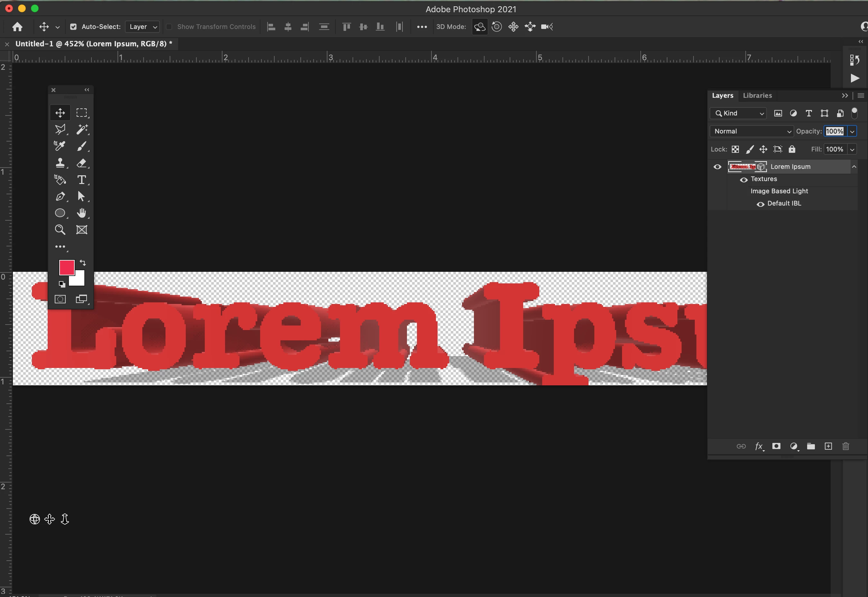Open the Kind filter dropdown
The image size is (868, 597).
(x=738, y=113)
